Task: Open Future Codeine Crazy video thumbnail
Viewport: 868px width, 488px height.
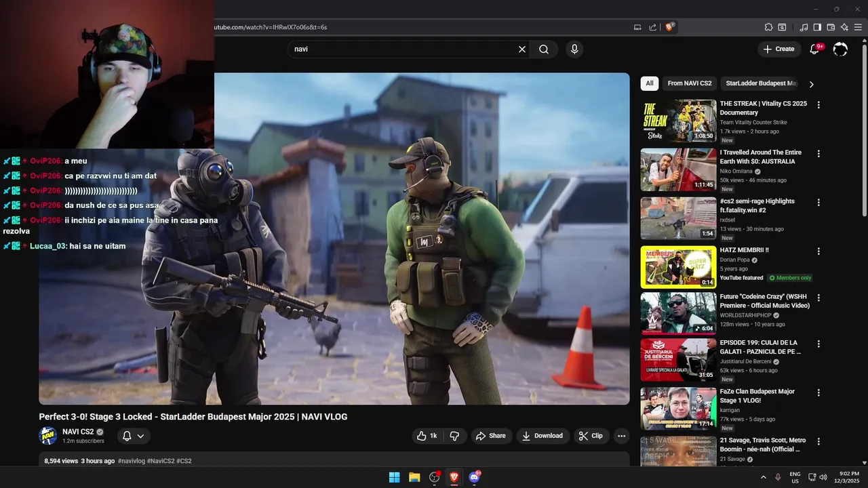Action: pos(678,313)
